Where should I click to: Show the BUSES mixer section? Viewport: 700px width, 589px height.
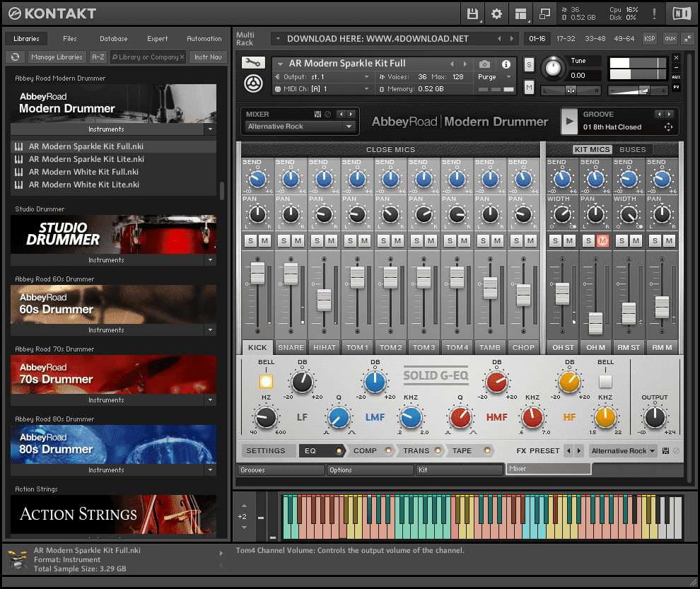coord(632,149)
